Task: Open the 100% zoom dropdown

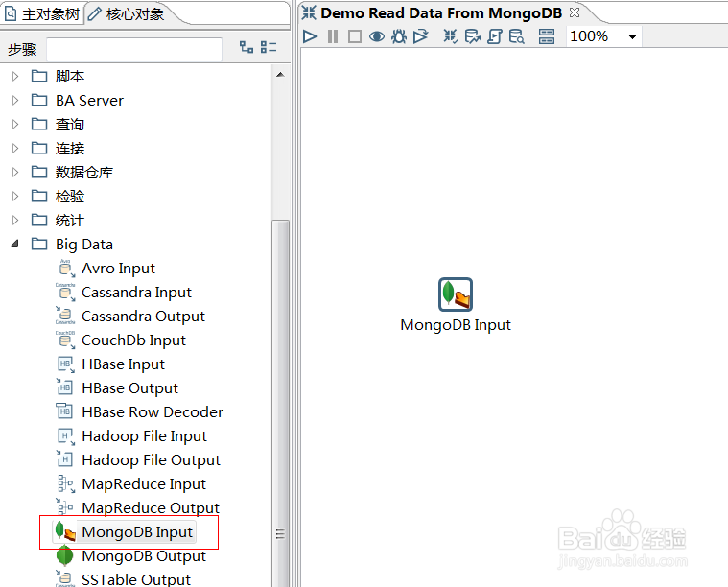Action: tap(632, 36)
